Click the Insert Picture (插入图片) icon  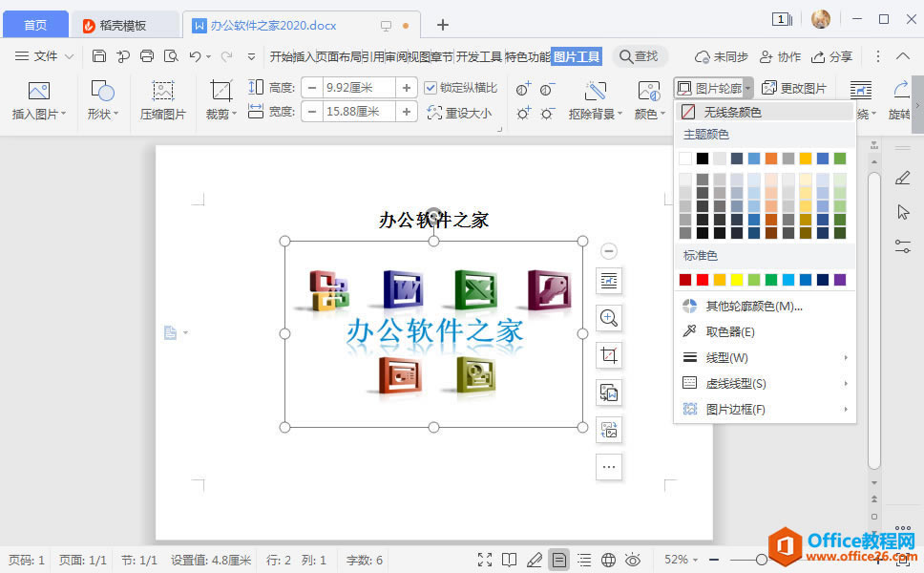(39, 92)
